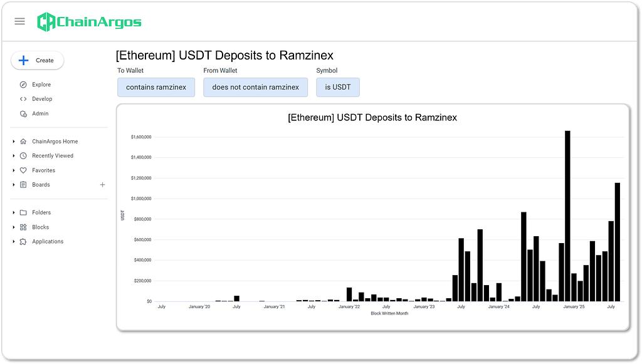Screen dimensions: 642x364
Task: Click the chart title inside the card
Action: click(x=372, y=118)
